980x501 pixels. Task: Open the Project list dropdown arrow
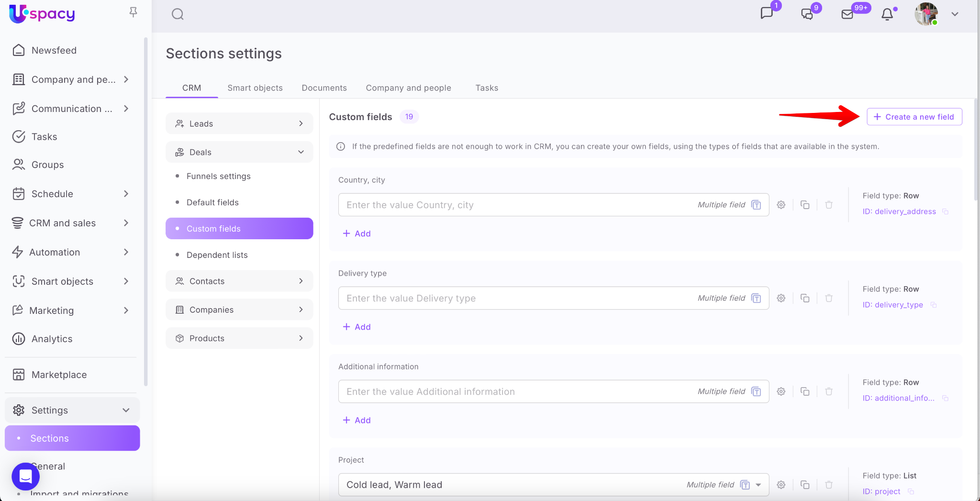758,485
